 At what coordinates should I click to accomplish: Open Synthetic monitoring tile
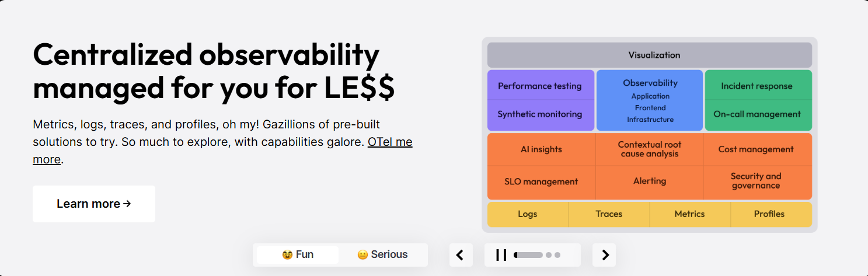(x=541, y=115)
